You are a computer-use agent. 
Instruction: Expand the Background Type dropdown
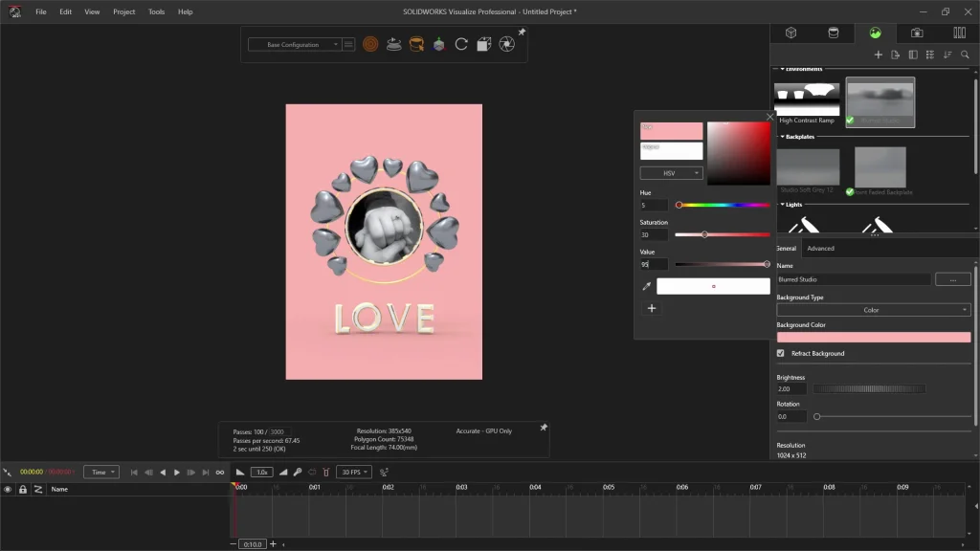tap(873, 310)
